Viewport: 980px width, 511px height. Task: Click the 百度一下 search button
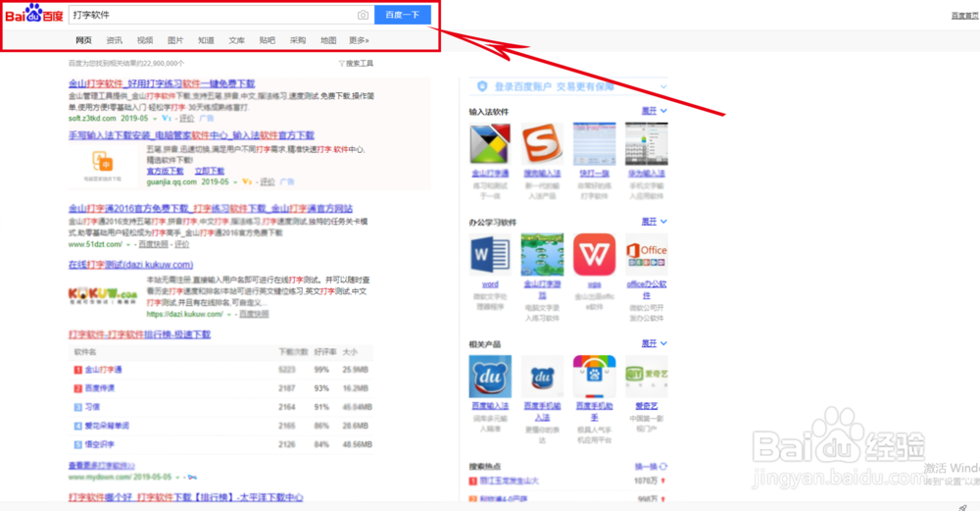[403, 15]
